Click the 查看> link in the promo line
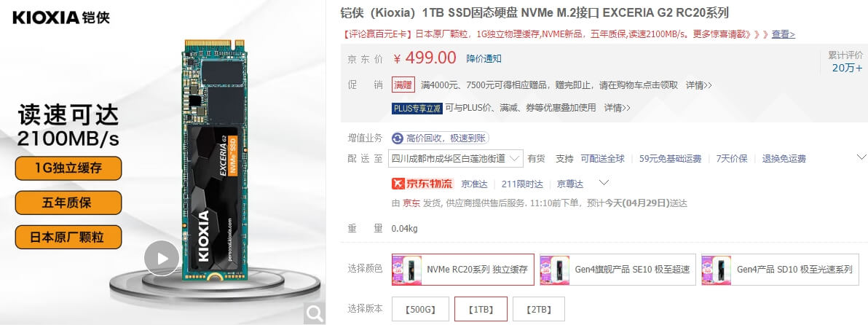Image resolution: width=868 pixels, height=325 pixels. (x=784, y=34)
